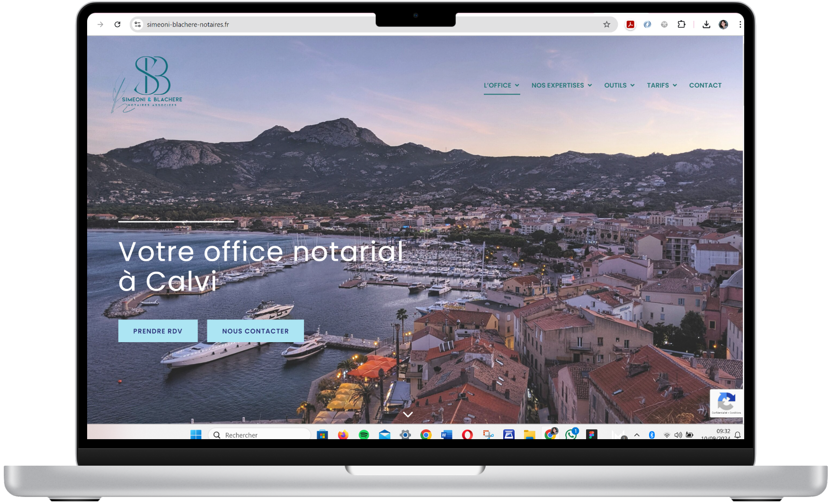This screenshot has height=504, width=828.
Task: Open the notifications bell
Action: tap(738, 435)
